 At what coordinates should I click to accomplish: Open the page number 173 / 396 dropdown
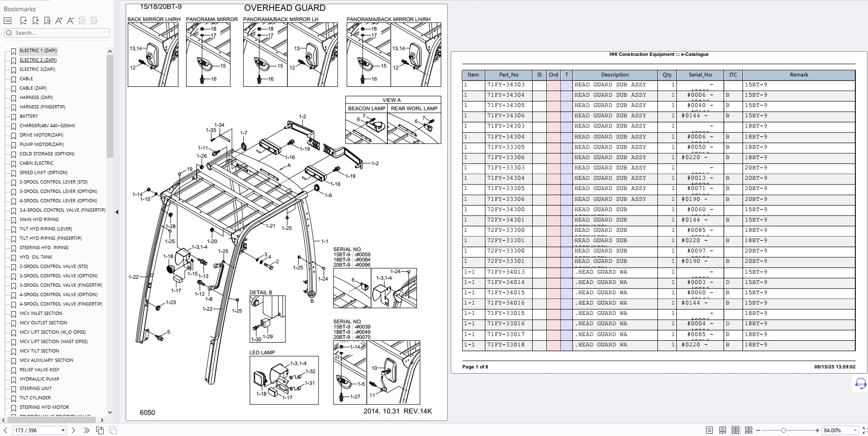[x=63, y=430]
